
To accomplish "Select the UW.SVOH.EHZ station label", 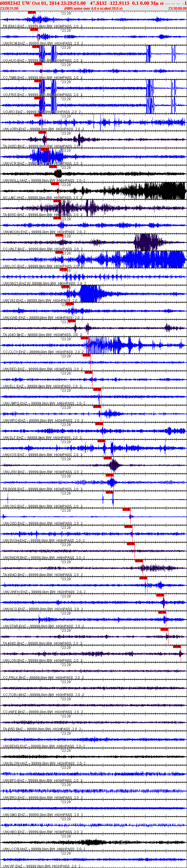I will click(x=43, y=541).
